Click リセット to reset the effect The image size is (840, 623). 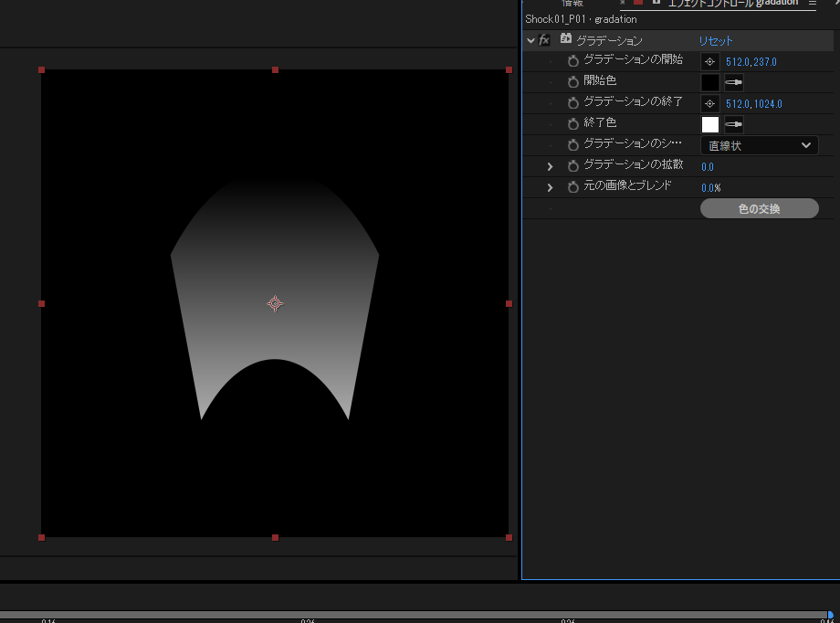[716, 40]
